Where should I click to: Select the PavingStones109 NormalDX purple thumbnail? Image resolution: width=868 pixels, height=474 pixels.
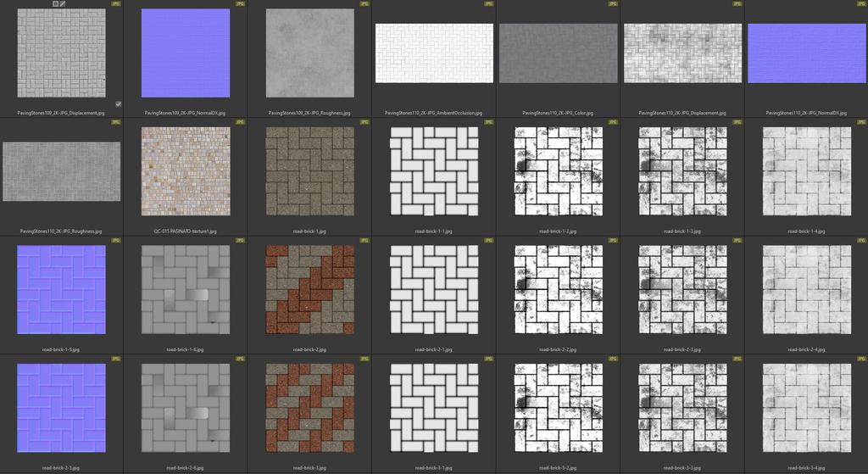pyautogui.click(x=186, y=53)
